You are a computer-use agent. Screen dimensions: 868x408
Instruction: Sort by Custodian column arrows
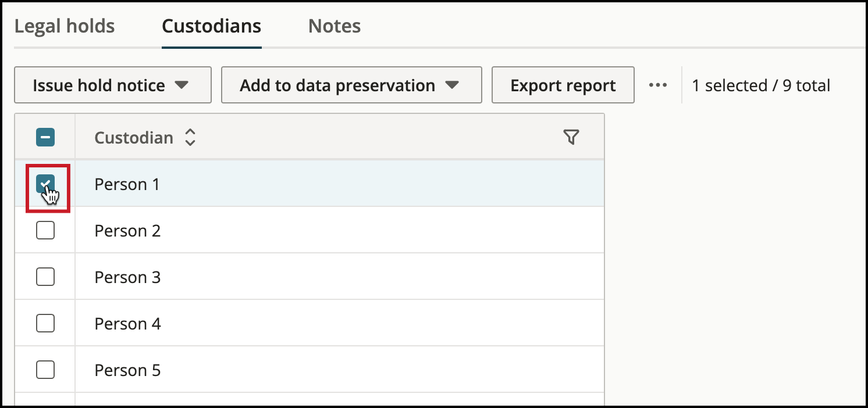190,138
